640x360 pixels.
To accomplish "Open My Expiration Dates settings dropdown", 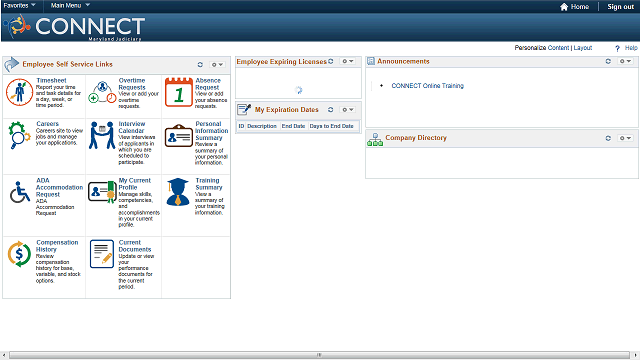I will 348,109.
